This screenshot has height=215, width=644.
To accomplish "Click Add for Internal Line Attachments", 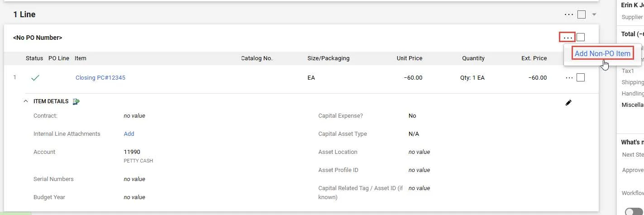I will (x=129, y=134).
